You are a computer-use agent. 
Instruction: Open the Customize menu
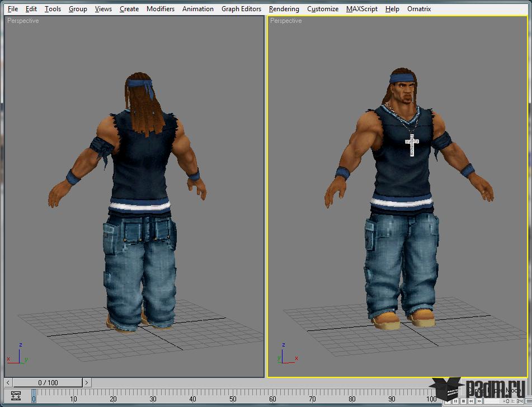[x=323, y=9]
